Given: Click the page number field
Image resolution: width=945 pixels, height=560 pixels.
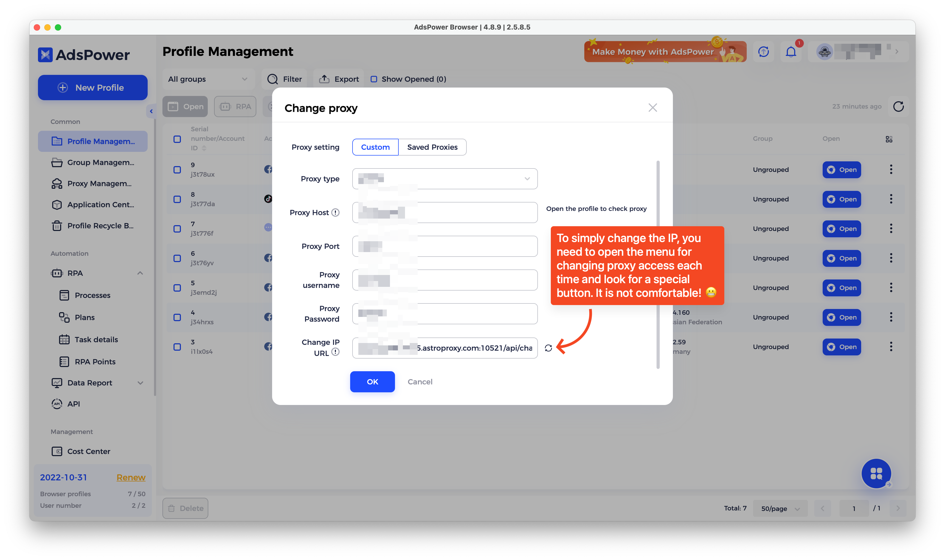Looking at the screenshot, I should (854, 508).
